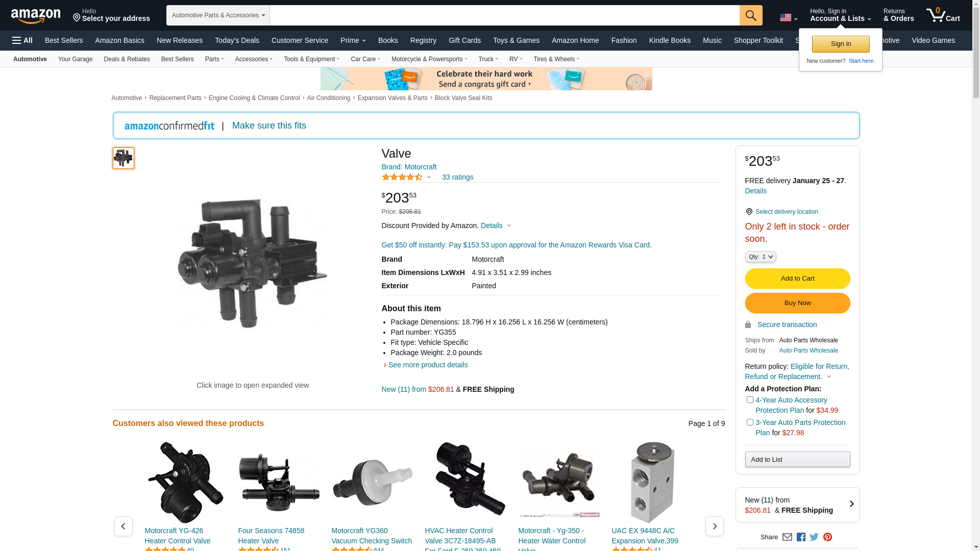Open the All hamburger menu
This screenshot has width=980, height=551.
[x=22, y=40]
